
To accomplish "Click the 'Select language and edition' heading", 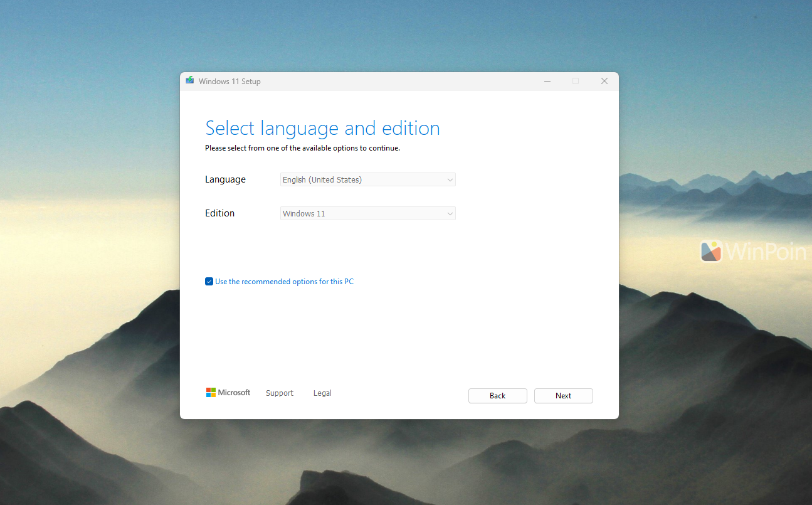I will (322, 128).
